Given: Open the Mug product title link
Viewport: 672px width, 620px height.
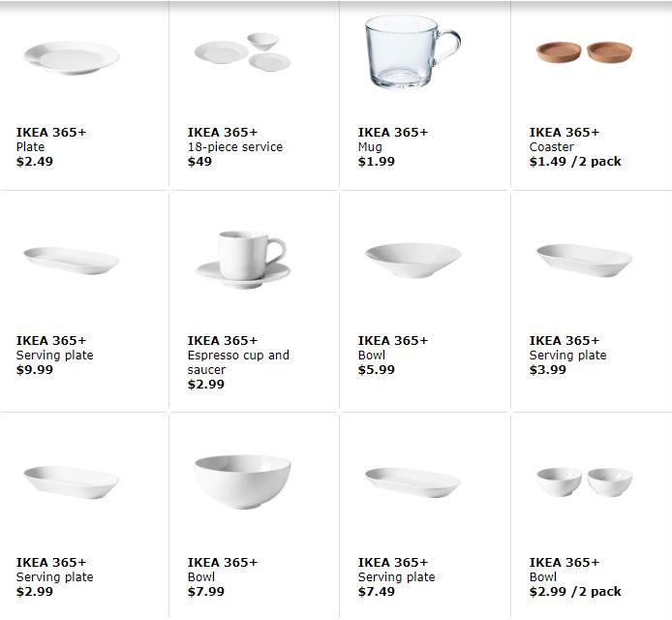Looking at the screenshot, I should pos(370,146).
